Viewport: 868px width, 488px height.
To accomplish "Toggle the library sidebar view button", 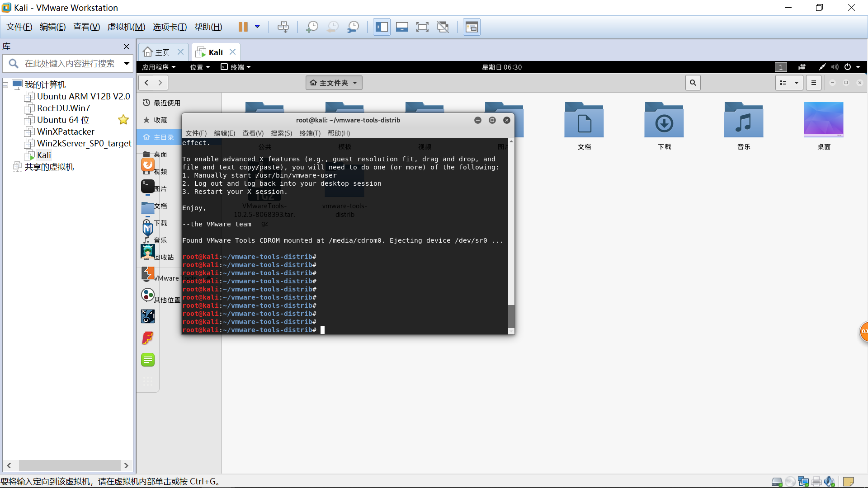I will (x=382, y=27).
